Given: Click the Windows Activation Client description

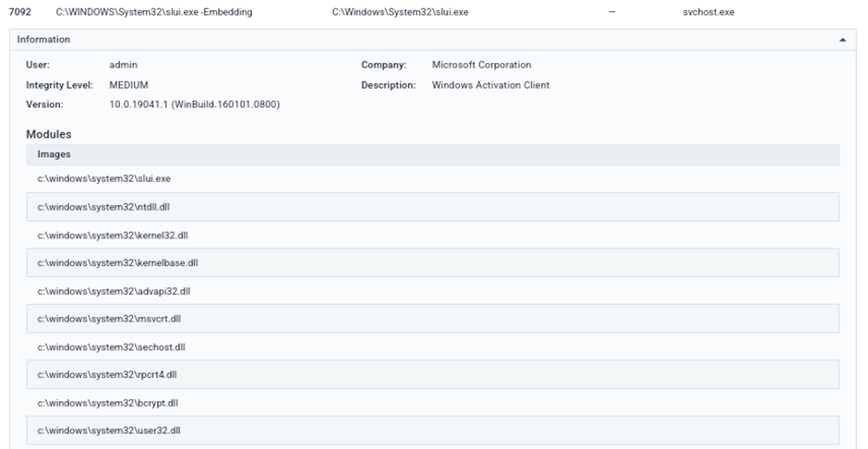Looking at the screenshot, I should click(490, 85).
